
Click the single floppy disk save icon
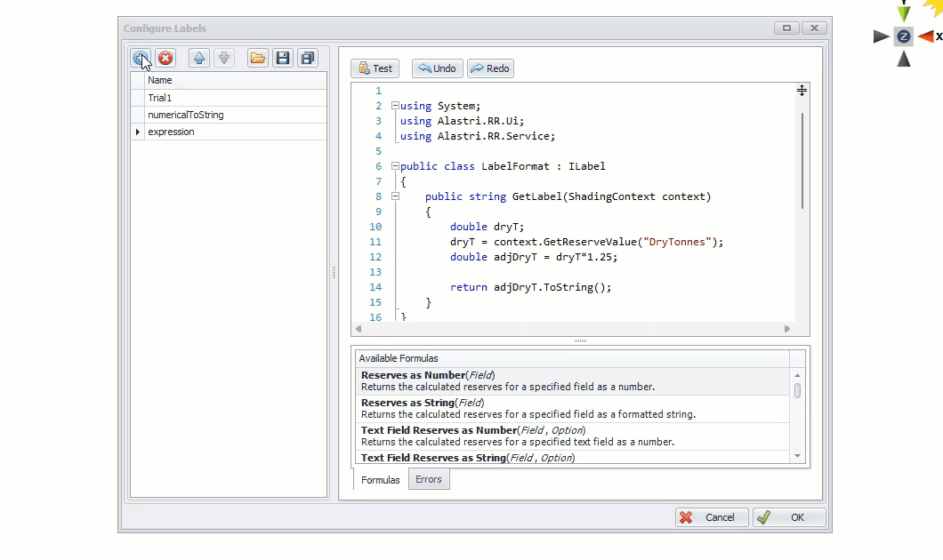(x=283, y=58)
